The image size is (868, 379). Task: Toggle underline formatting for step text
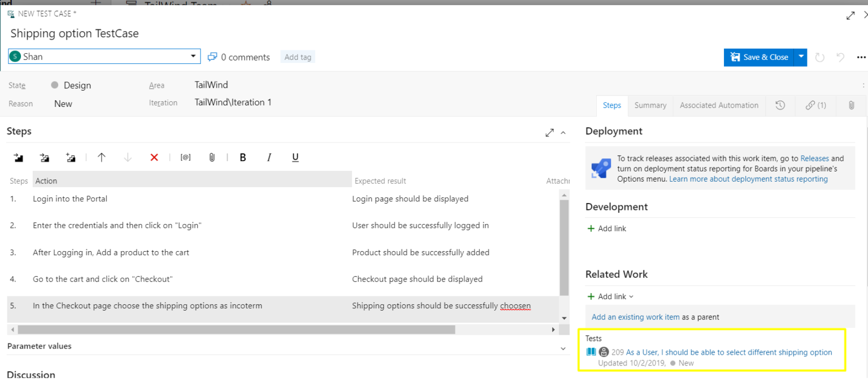[x=295, y=157]
